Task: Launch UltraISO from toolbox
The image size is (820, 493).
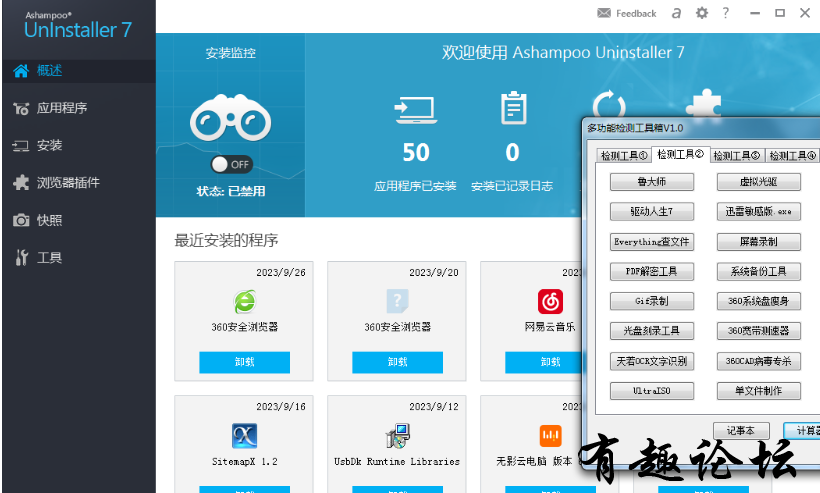Action: point(652,391)
